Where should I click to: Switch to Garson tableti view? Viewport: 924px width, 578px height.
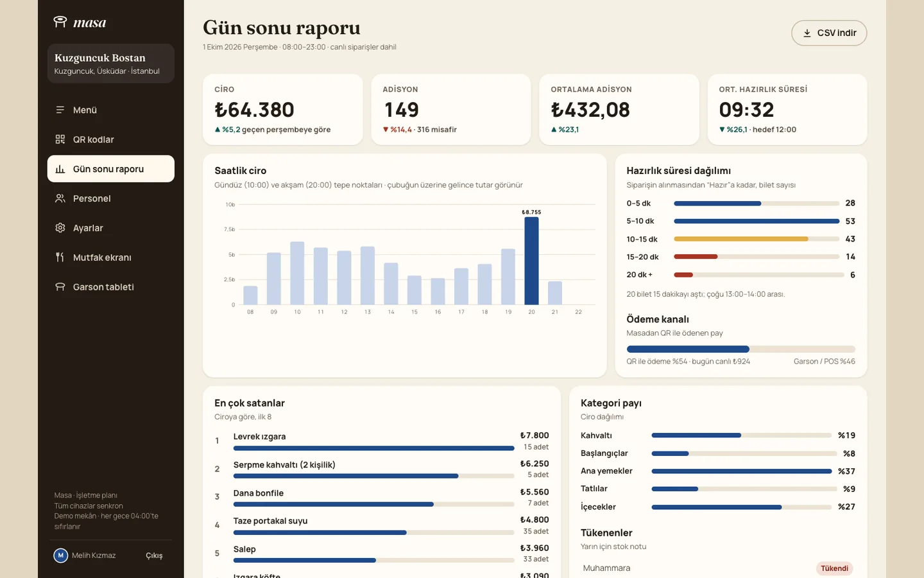tap(111, 287)
